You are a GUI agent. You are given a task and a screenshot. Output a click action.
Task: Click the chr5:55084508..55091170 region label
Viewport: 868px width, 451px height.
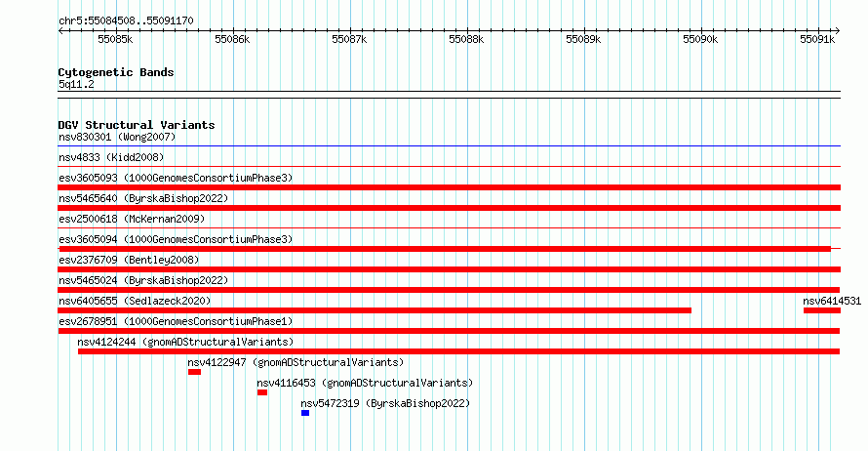click(126, 20)
